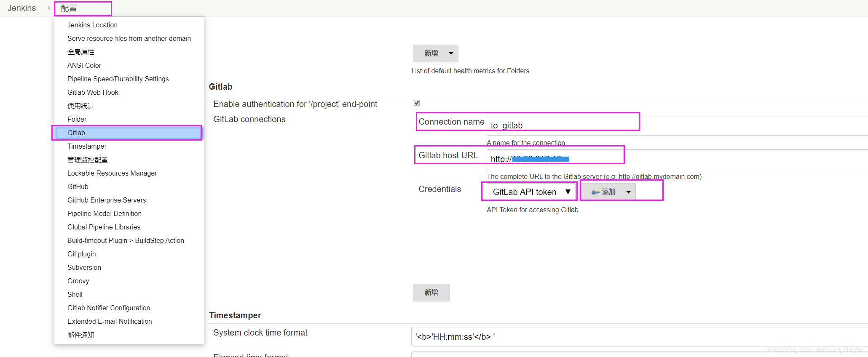Open Pipeline Speed/Durability Settings entry
Screen dimensions: 868x357
pos(118,79)
